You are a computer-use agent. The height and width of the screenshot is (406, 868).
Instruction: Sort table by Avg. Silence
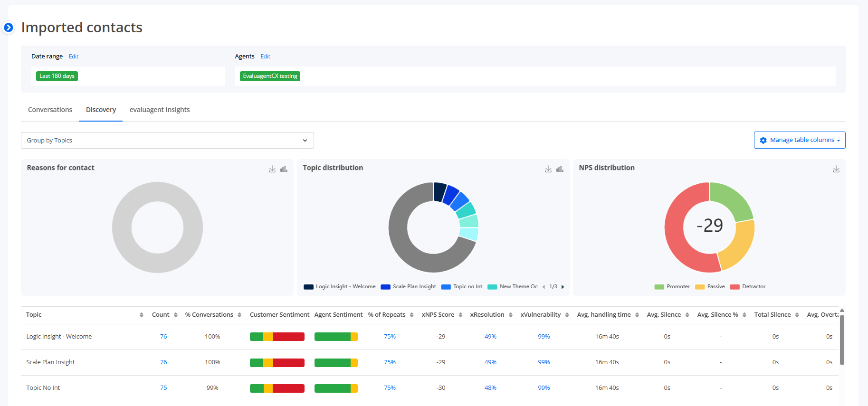(x=687, y=315)
